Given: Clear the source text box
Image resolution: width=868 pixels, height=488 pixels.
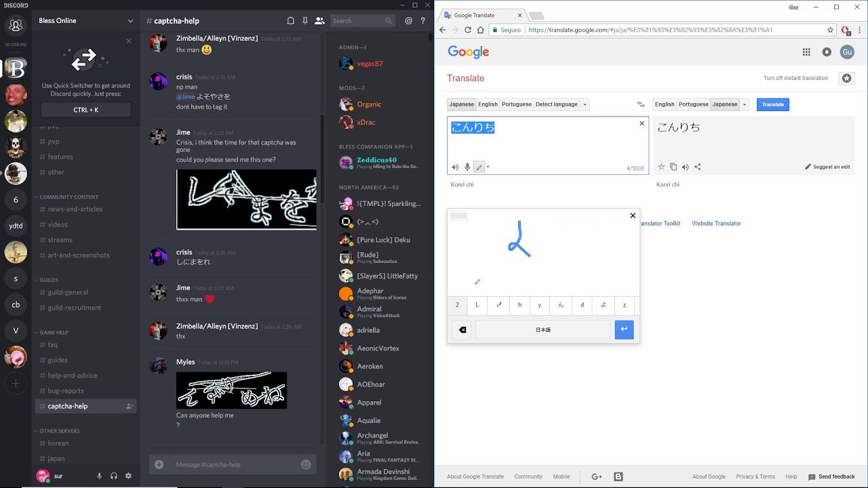Looking at the screenshot, I should 642,123.
